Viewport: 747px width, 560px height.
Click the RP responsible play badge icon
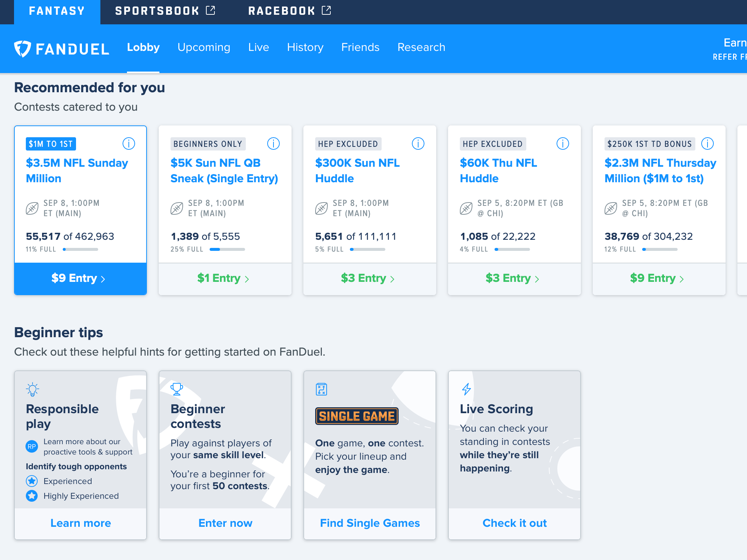pyautogui.click(x=32, y=446)
